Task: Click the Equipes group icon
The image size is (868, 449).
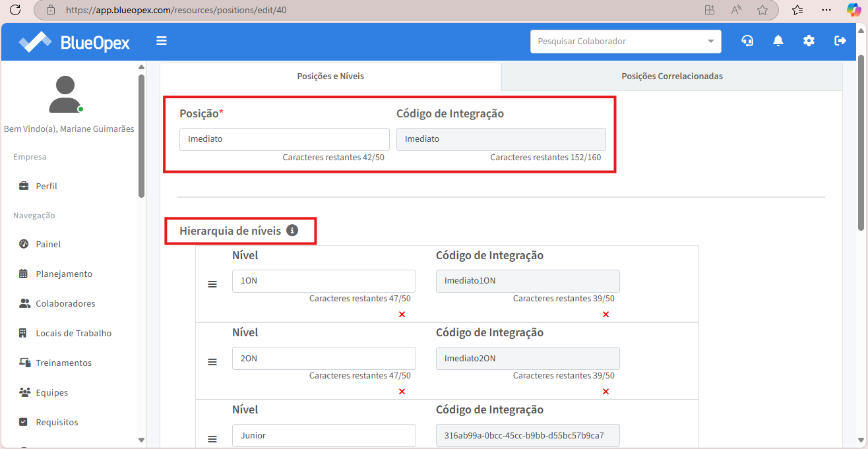Action: click(x=24, y=392)
